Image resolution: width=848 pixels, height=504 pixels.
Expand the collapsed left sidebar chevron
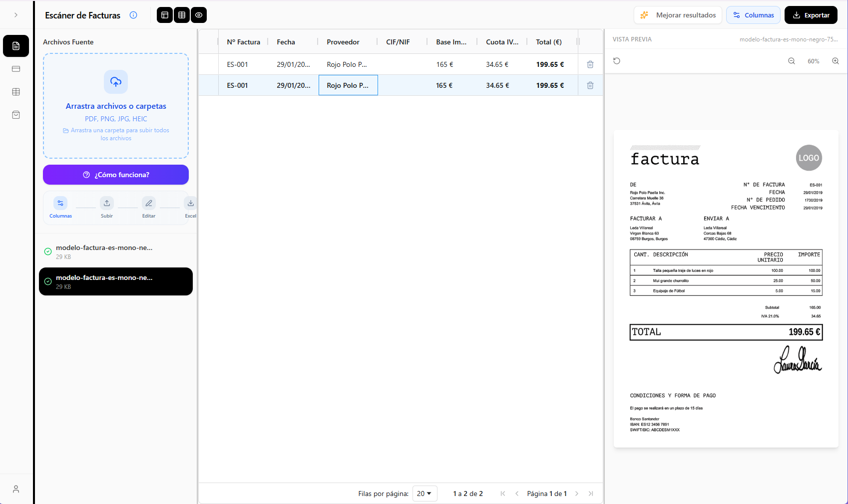[x=15, y=15]
